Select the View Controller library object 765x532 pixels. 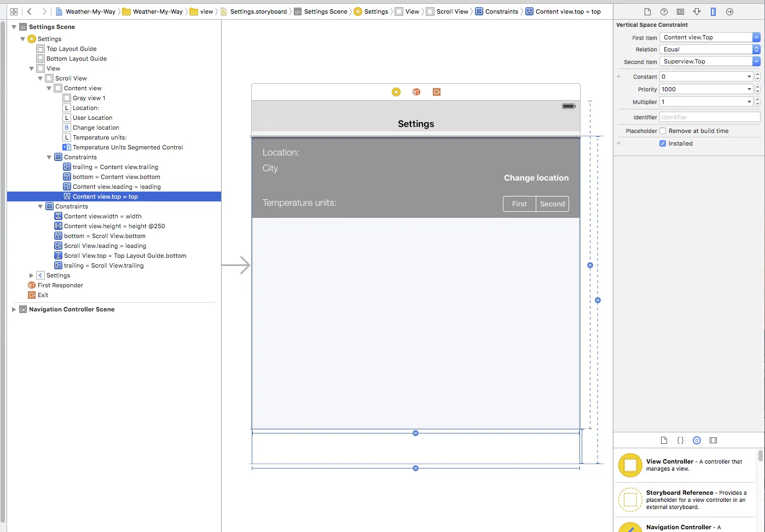pyautogui.click(x=686, y=465)
